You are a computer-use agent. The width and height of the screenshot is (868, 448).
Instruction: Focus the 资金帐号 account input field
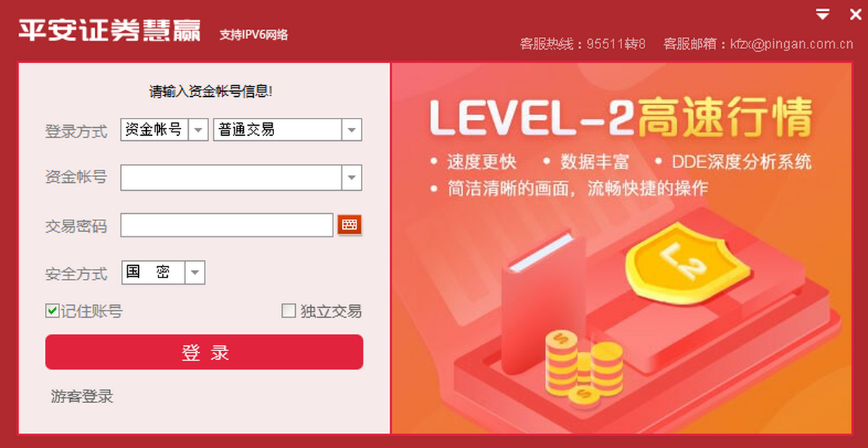coord(231,177)
